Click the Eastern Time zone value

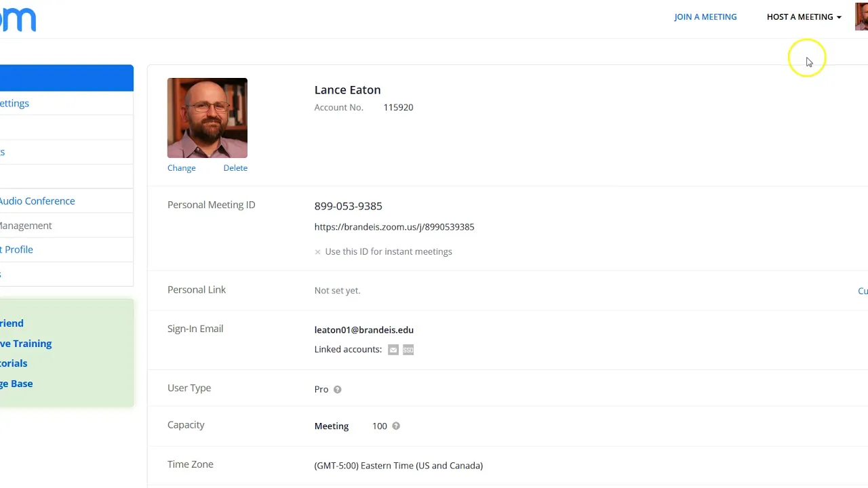click(399, 466)
